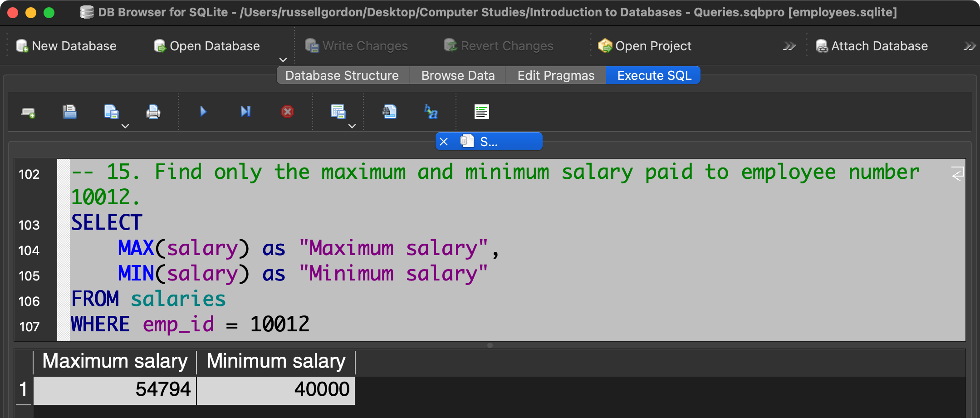The image size is (980, 418).
Task: Click the Open Database button
Action: [207, 46]
